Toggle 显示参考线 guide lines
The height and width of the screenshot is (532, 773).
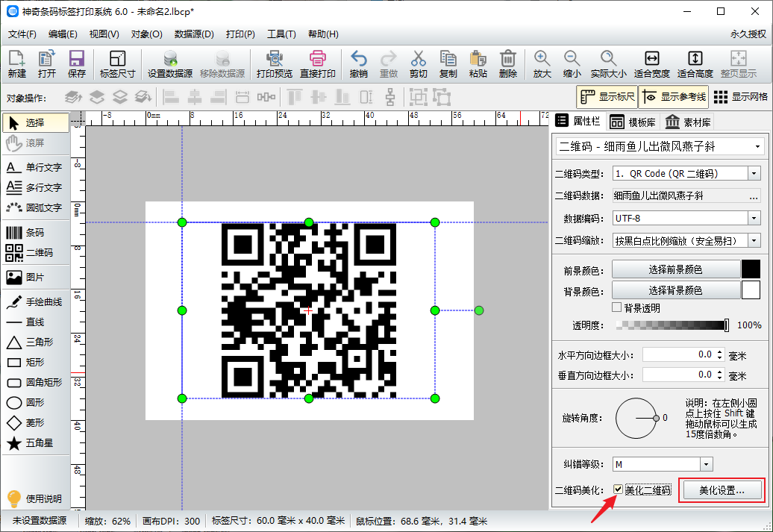click(x=675, y=97)
